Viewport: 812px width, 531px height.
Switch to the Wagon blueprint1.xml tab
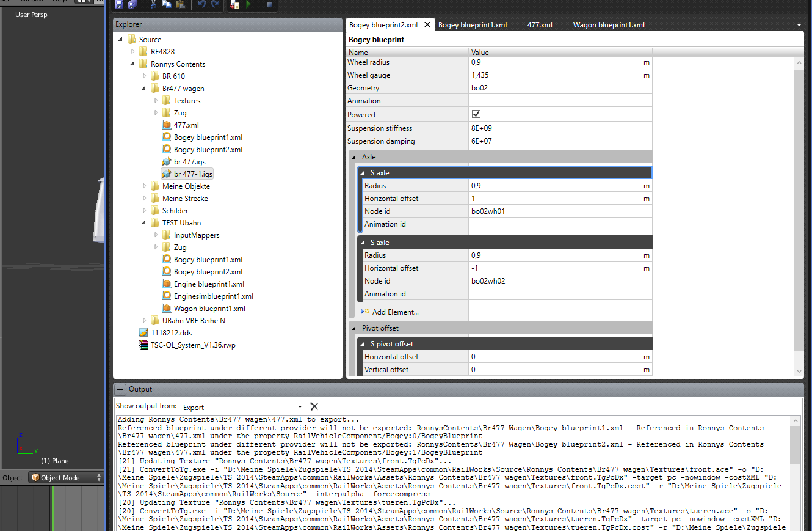point(608,25)
